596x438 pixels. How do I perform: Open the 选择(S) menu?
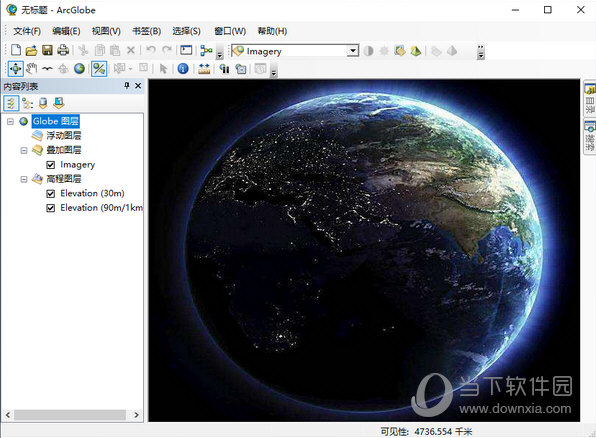[x=186, y=31]
